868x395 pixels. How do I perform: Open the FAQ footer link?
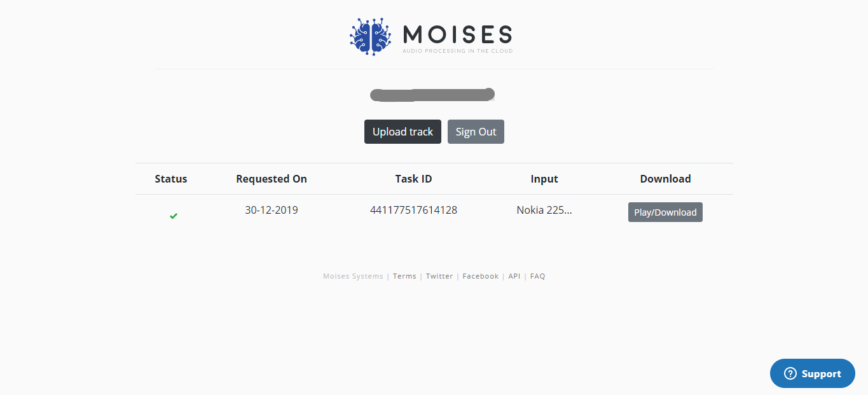(x=537, y=276)
